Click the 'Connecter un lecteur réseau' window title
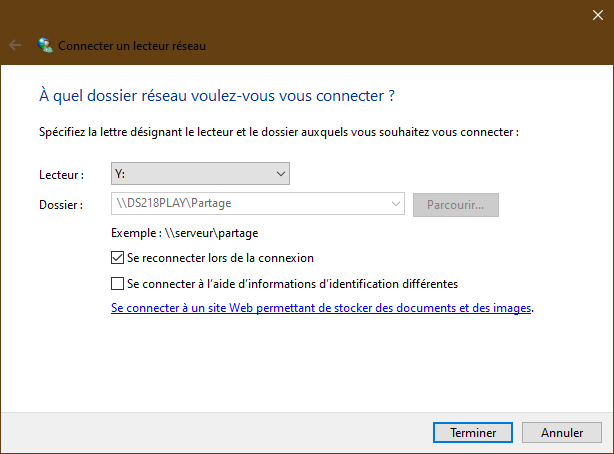Image resolution: width=614 pixels, height=454 pixels. pos(132,45)
